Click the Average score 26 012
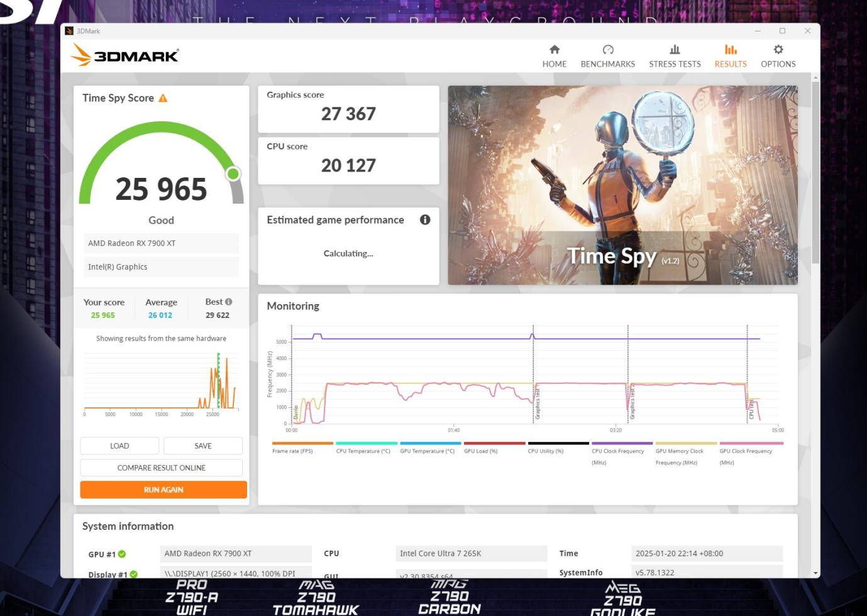Screen dimensions: 867x616 [160, 316]
